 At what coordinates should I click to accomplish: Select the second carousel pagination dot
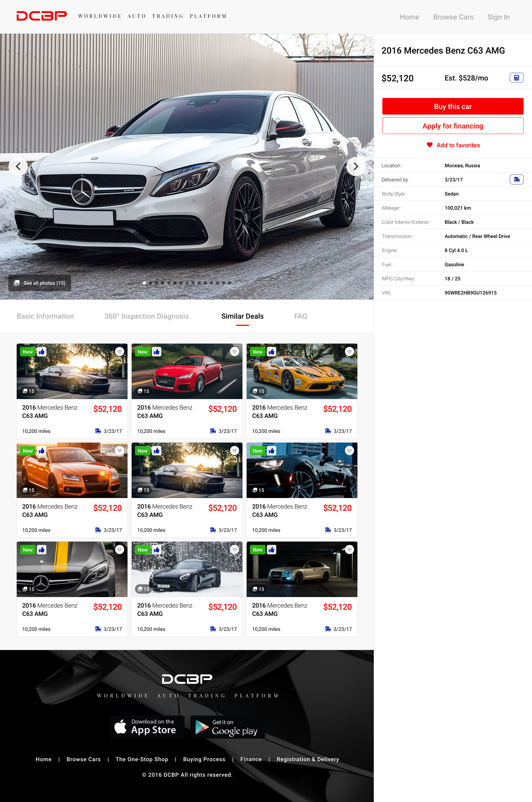(151, 283)
